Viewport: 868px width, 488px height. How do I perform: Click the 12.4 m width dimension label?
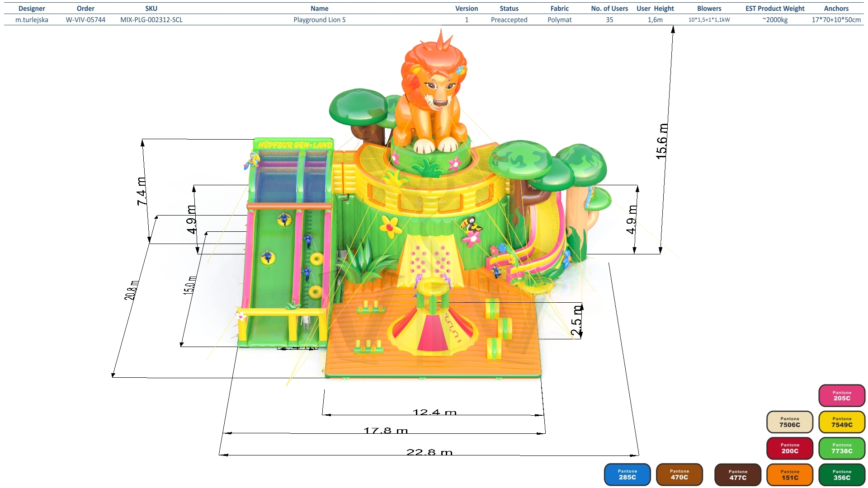tap(434, 412)
